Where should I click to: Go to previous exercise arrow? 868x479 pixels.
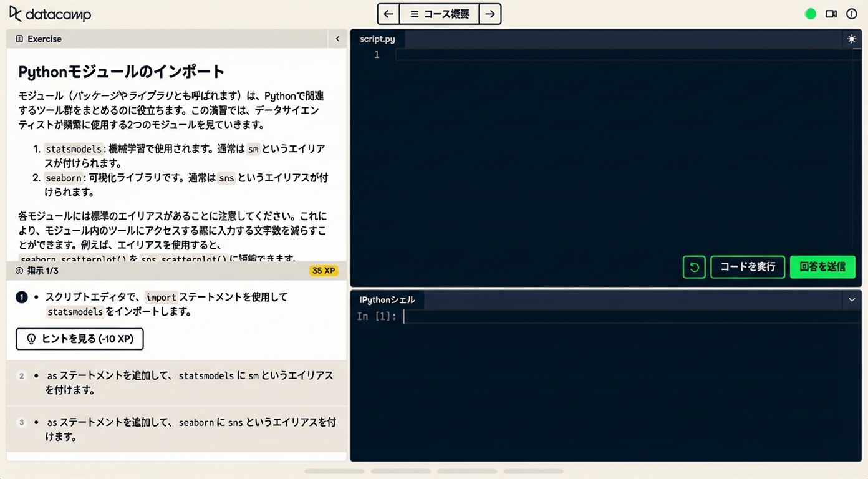point(388,14)
